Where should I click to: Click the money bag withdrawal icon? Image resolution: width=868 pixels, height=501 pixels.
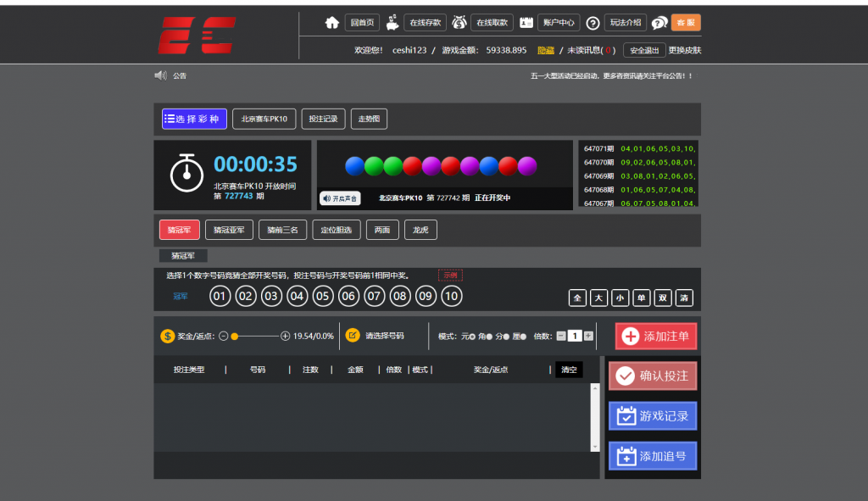point(459,23)
